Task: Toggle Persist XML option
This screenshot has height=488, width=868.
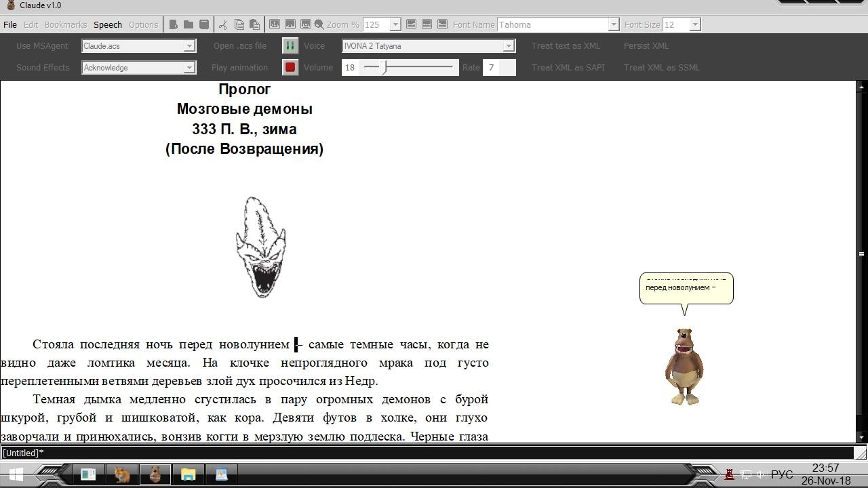Action: pyautogui.click(x=646, y=45)
